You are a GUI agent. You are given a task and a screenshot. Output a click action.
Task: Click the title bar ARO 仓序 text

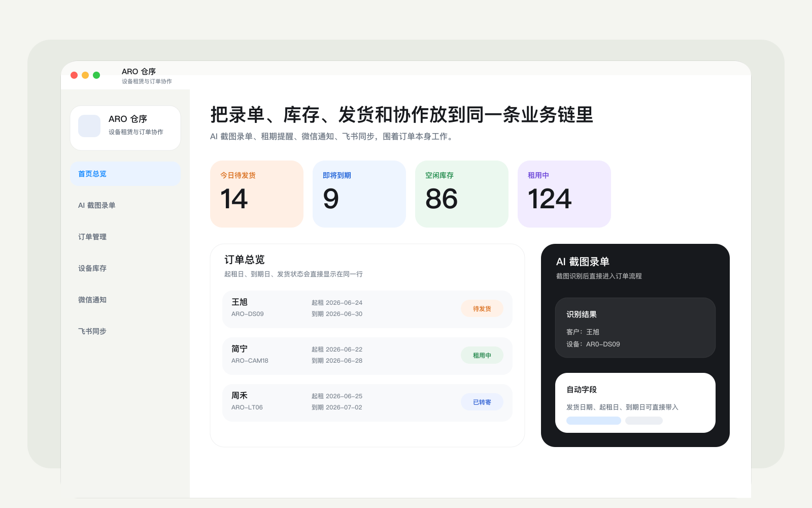point(139,72)
